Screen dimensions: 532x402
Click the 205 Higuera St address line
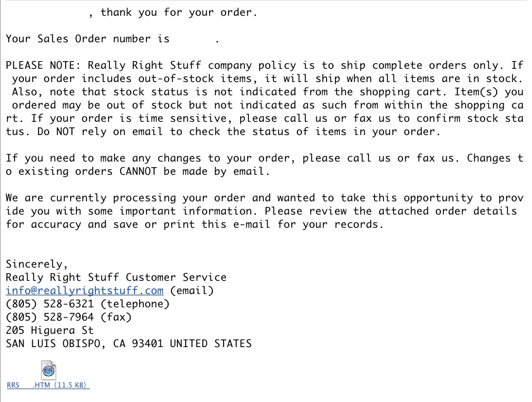(50, 331)
